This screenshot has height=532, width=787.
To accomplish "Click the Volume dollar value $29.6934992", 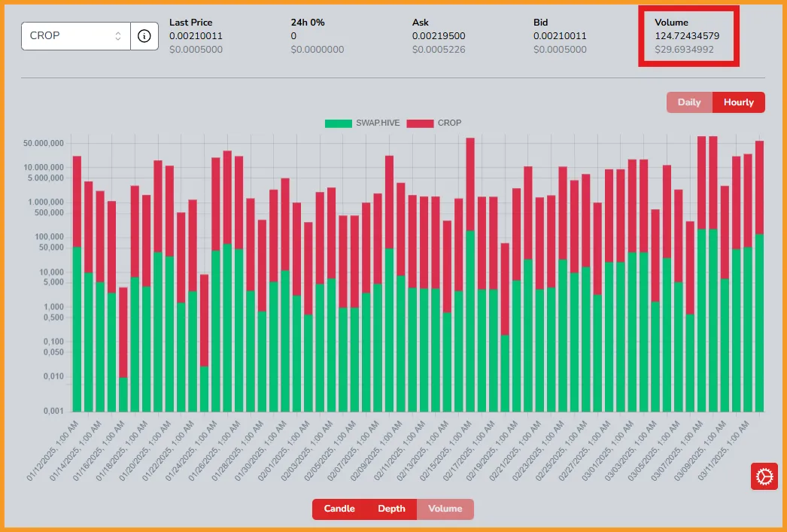I will click(x=684, y=50).
